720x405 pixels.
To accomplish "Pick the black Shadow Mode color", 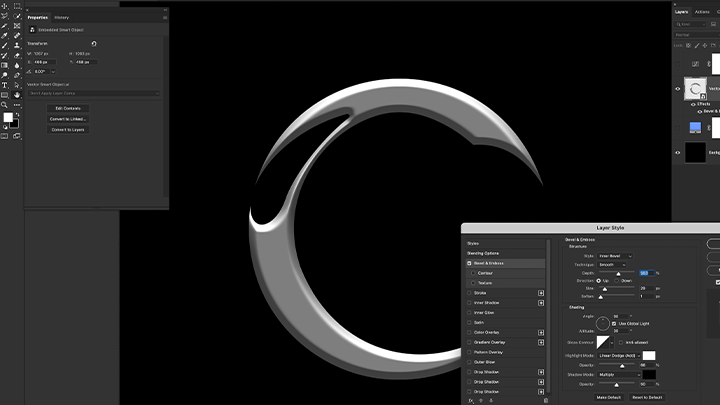I will point(649,375).
